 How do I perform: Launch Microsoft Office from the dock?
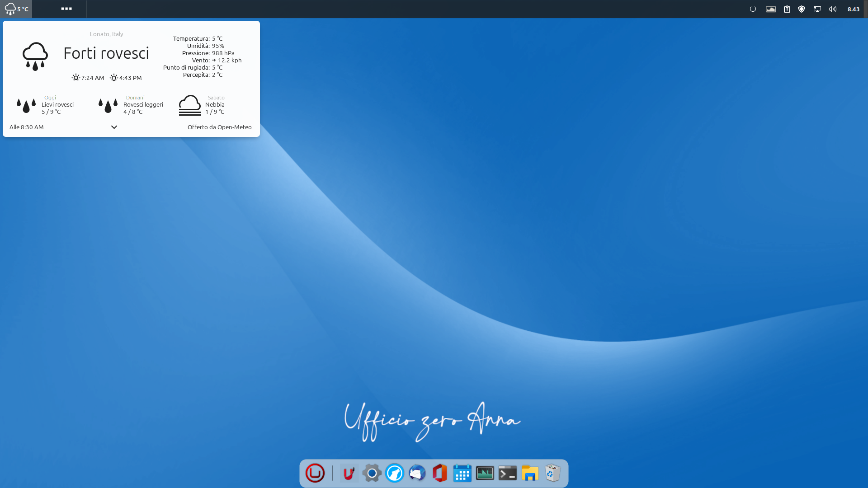(439, 473)
